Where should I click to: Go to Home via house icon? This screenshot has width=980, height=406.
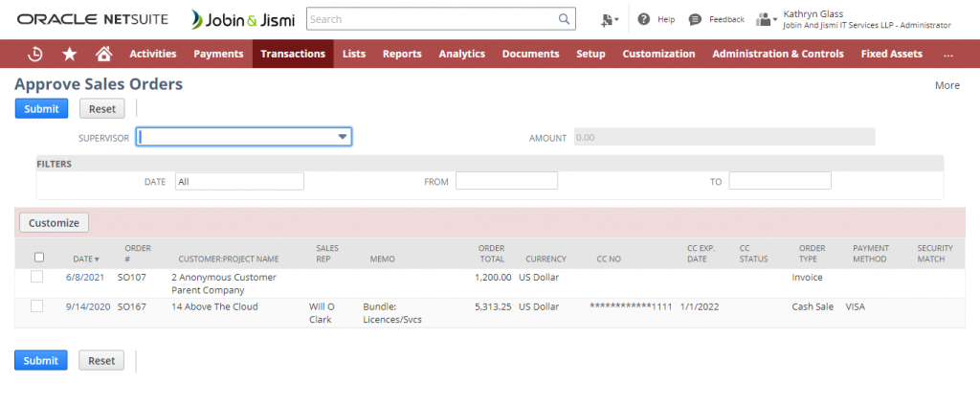pos(103,54)
